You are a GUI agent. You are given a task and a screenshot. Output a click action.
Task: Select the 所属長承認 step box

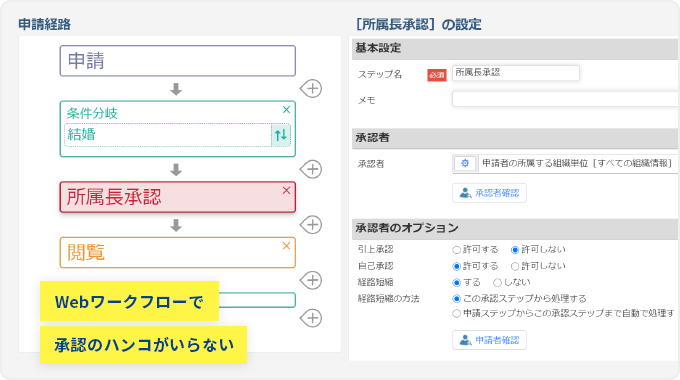coord(178,197)
